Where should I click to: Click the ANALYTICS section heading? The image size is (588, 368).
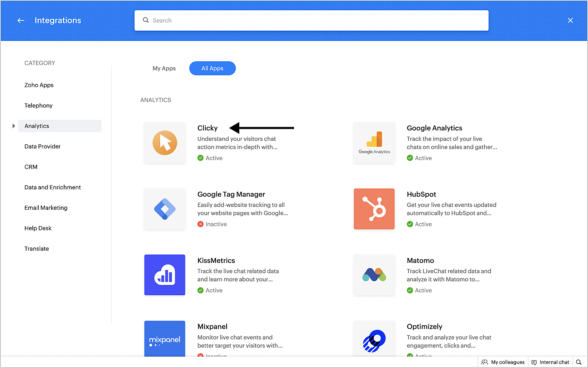point(156,100)
